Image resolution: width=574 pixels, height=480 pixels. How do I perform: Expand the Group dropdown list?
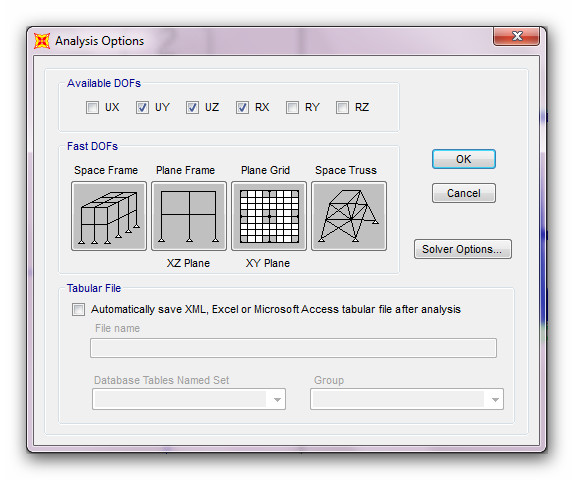click(407, 399)
